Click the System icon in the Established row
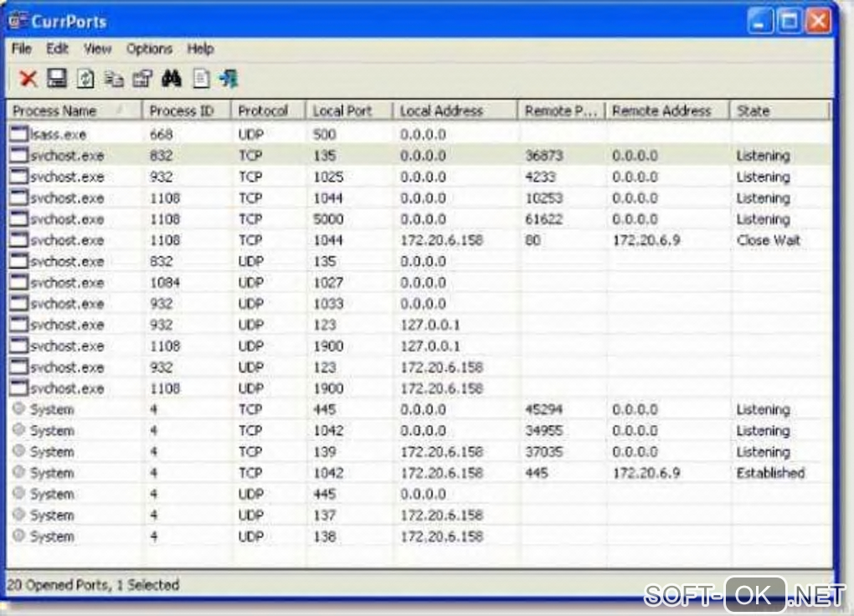The height and width of the screenshot is (616, 854). (19, 472)
